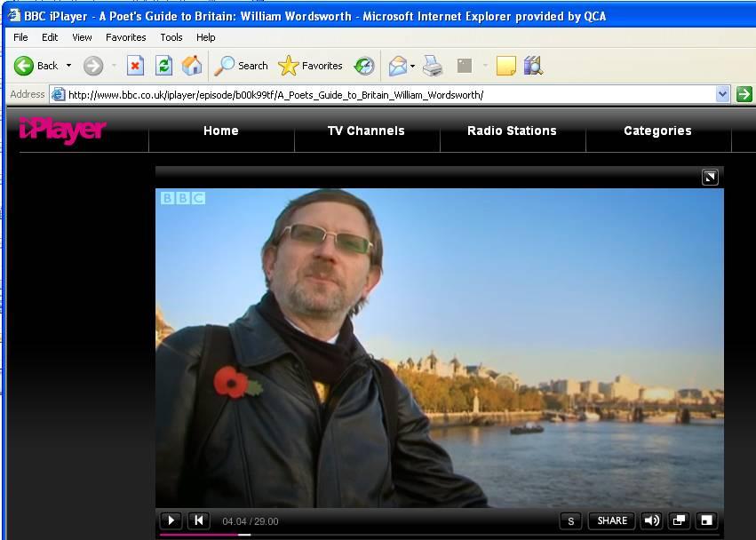This screenshot has height=540, width=756.
Task: Expand the Mail dropdown arrow
Action: [x=413, y=66]
